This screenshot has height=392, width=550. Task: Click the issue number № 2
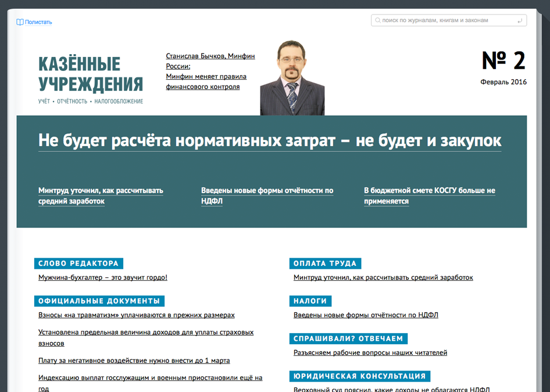pyautogui.click(x=503, y=60)
